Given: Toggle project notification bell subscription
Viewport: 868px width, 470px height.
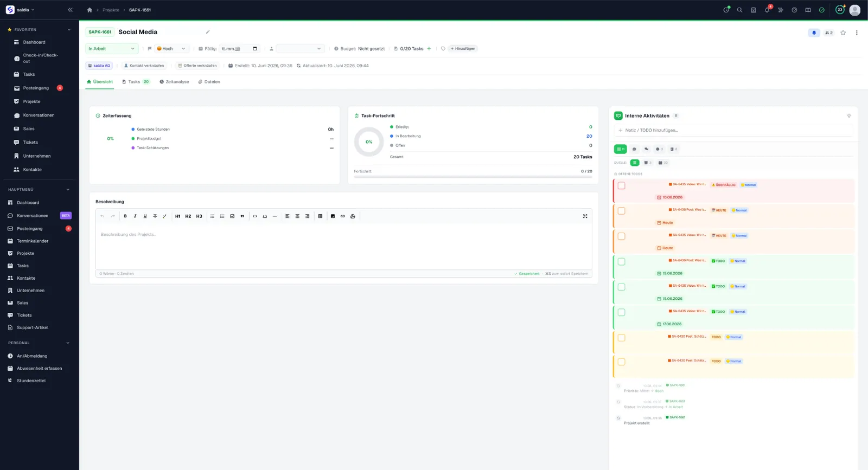Looking at the screenshot, I should (814, 33).
